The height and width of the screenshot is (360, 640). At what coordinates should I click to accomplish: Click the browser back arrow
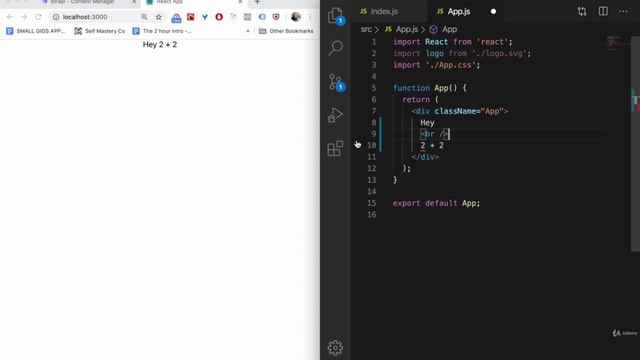tap(9, 17)
